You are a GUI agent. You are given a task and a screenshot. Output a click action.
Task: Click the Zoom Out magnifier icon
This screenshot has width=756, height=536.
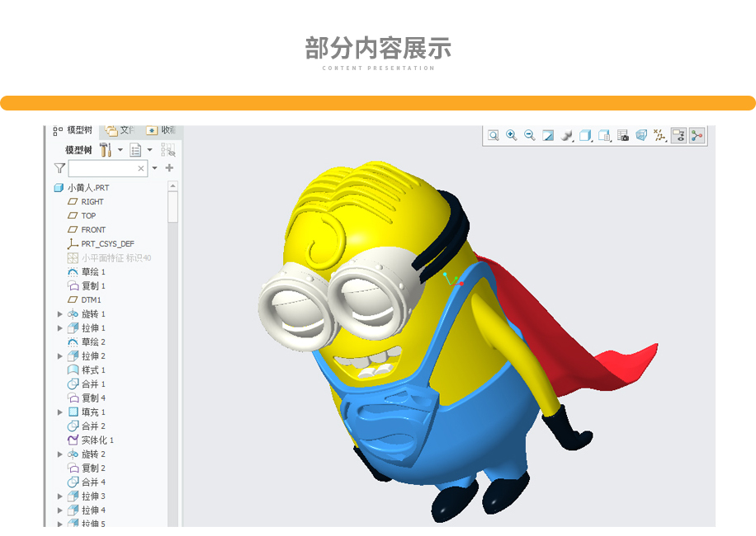tap(530, 136)
